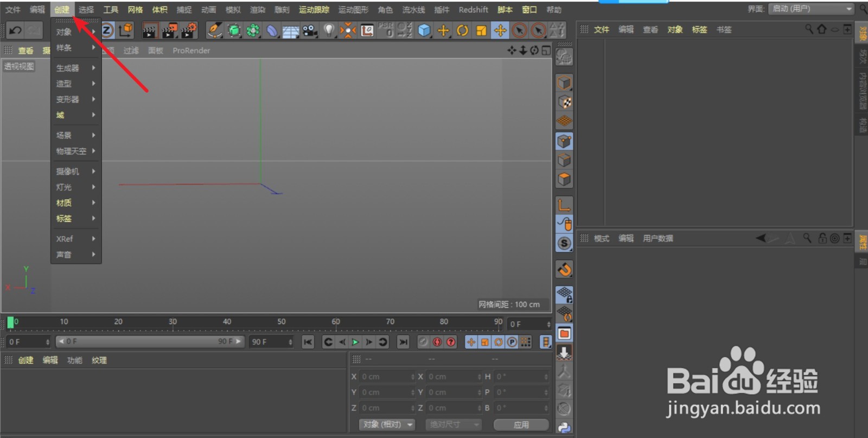The width and height of the screenshot is (868, 438).
Task: Select the Model mode cube icon
Action: (x=564, y=83)
